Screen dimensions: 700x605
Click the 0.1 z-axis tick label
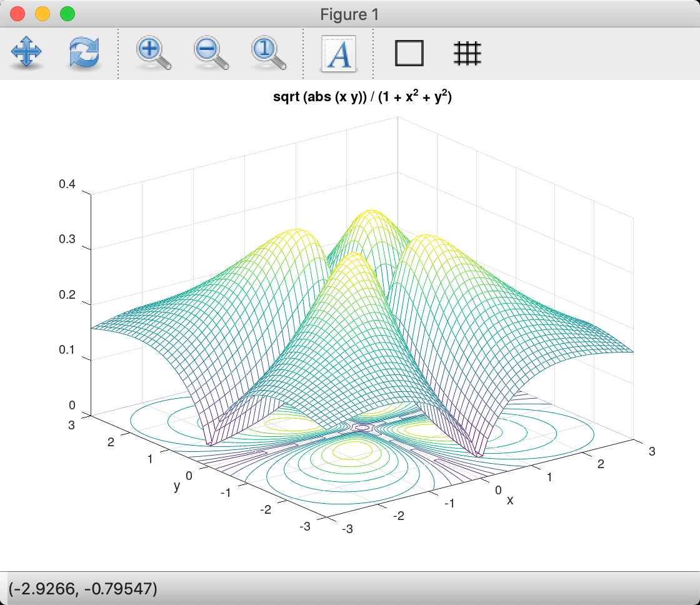tap(67, 349)
